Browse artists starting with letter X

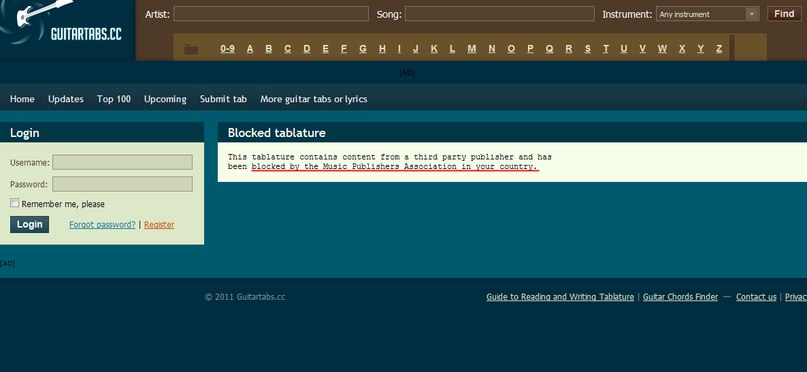[682, 49]
